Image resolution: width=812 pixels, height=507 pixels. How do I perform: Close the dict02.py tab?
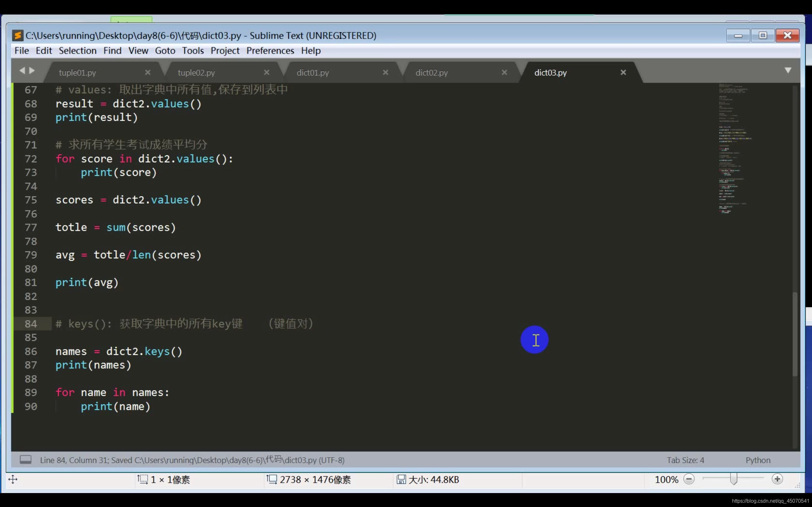click(x=504, y=73)
